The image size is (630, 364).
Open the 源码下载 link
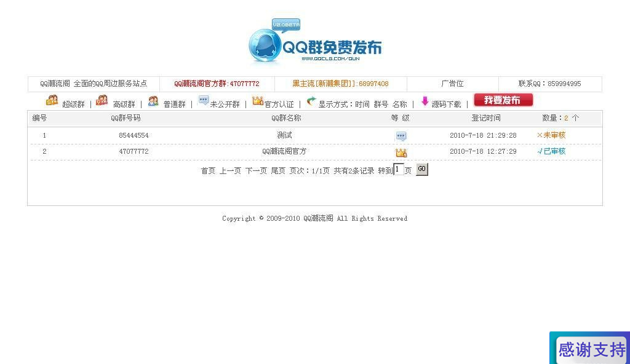point(446,105)
